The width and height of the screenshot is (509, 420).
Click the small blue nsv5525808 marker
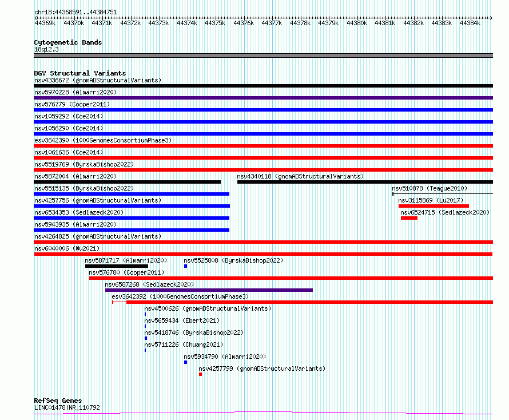[x=186, y=266]
